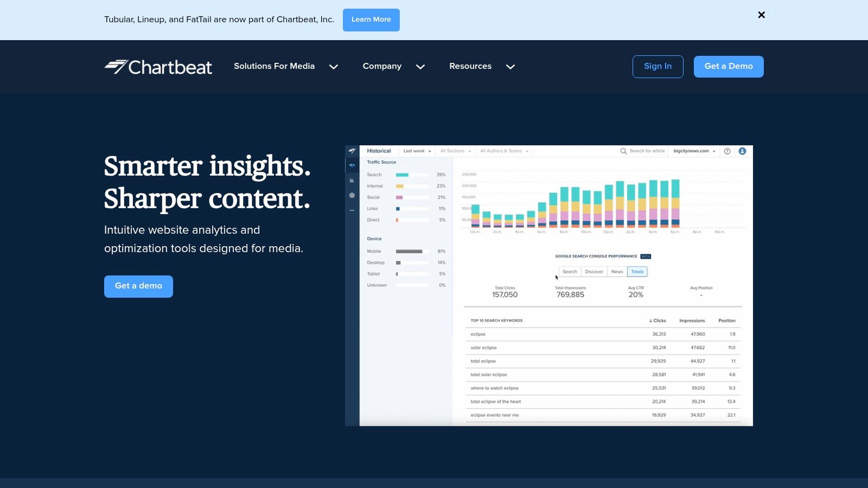Click the Learn More banner button

tap(371, 20)
